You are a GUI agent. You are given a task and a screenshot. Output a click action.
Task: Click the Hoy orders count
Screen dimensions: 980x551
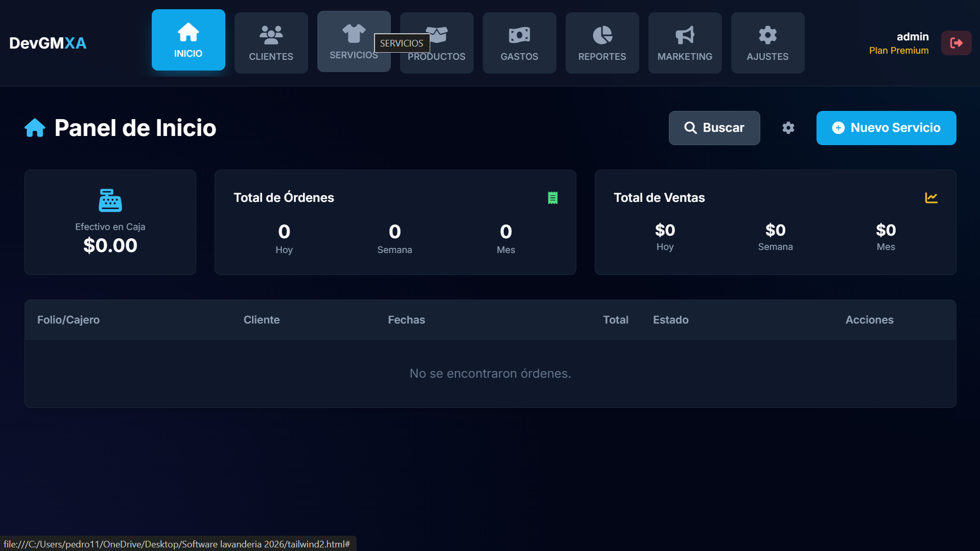tap(284, 232)
